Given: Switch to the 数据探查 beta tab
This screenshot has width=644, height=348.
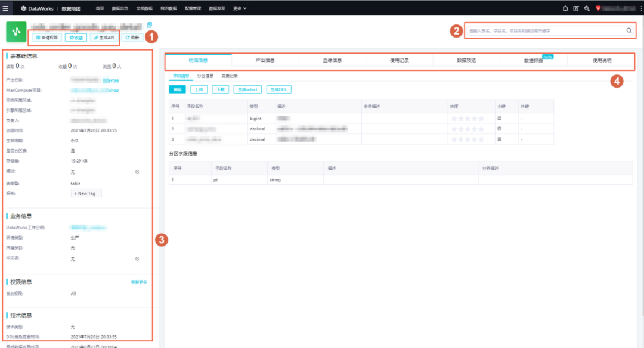Looking at the screenshot, I should tap(534, 60).
